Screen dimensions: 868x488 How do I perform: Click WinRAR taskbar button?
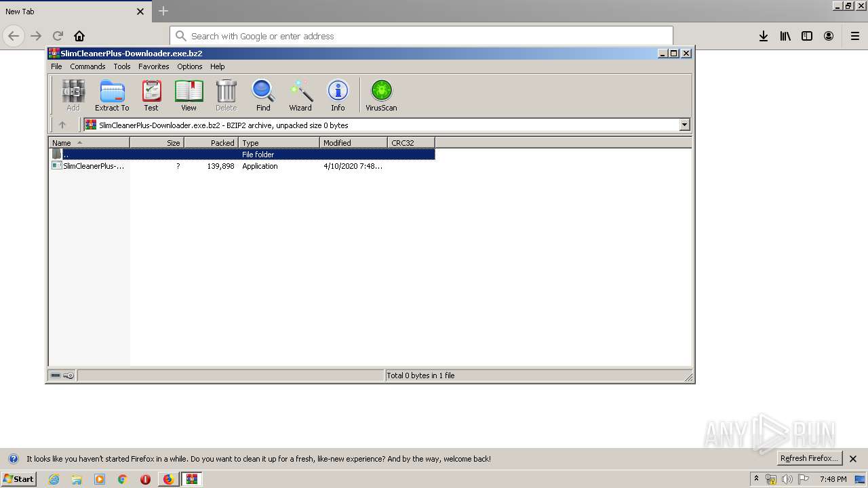click(x=192, y=479)
